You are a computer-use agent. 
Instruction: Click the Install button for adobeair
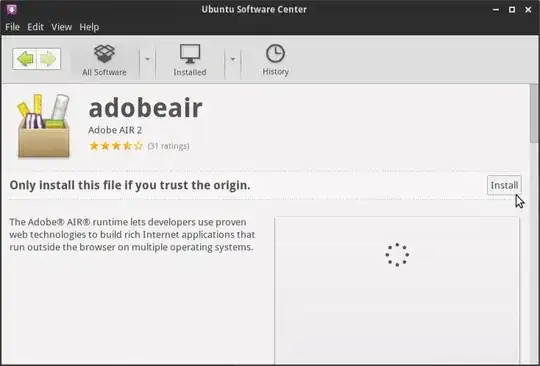tap(504, 185)
